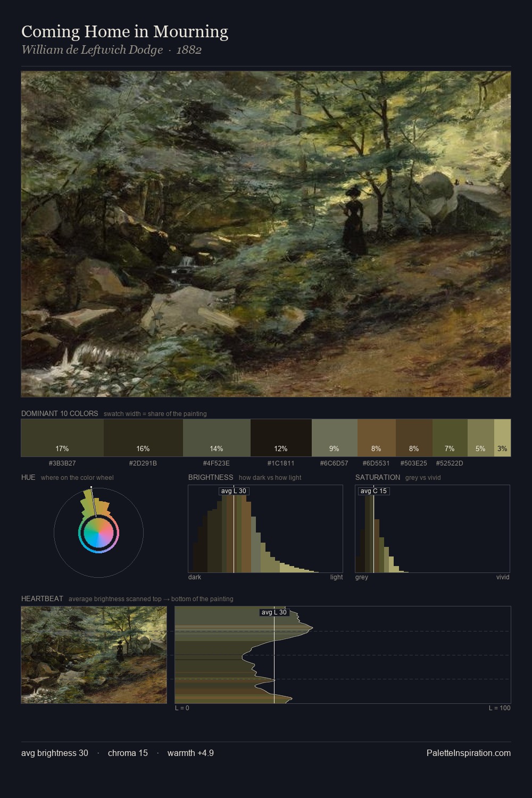Click the 'L = 100' axis label
Image resolution: width=532 pixels, height=798 pixels.
click(x=500, y=708)
